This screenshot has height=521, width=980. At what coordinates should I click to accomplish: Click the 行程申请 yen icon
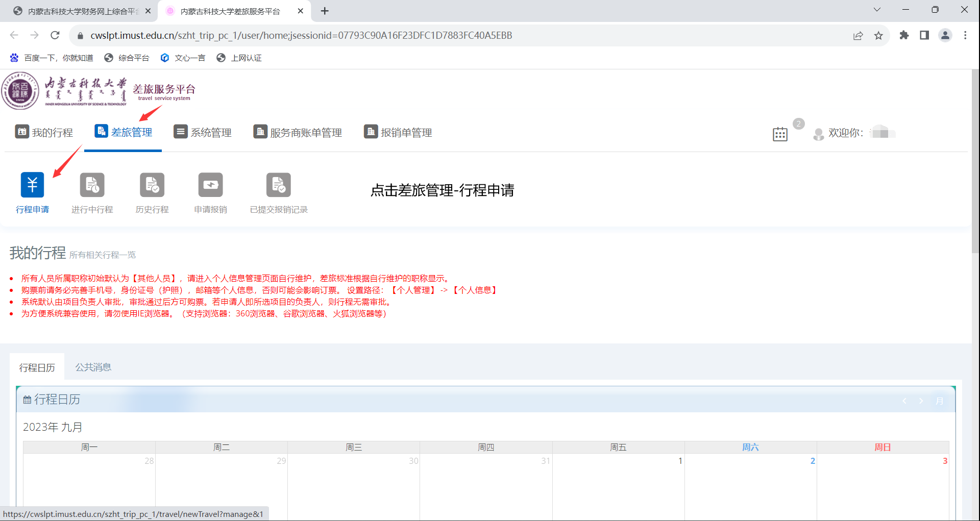(x=32, y=185)
